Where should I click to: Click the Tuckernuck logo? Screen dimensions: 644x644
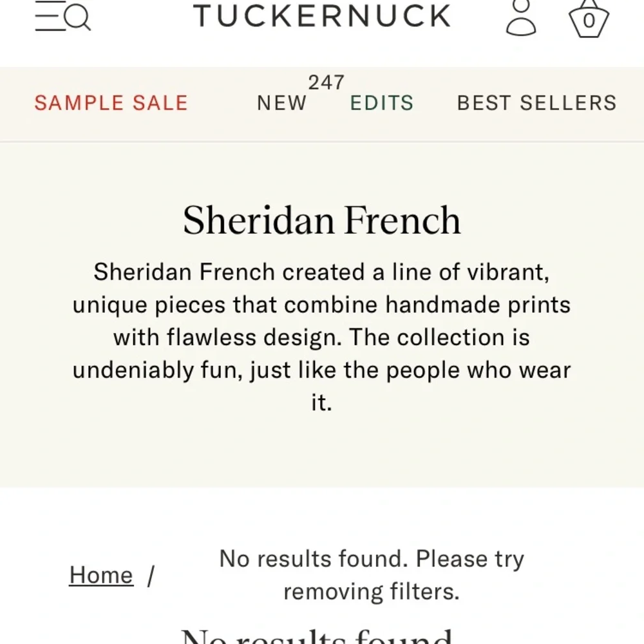322,15
